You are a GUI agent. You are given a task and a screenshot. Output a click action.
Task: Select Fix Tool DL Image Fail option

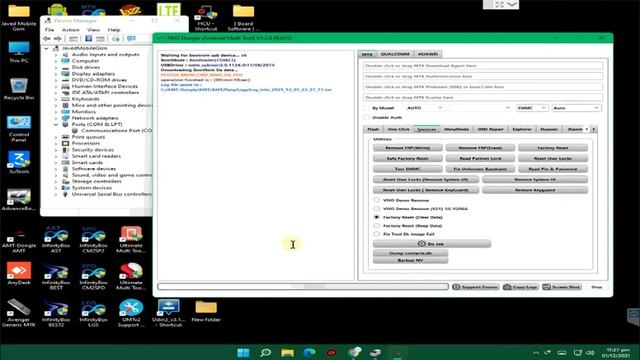click(376, 234)
